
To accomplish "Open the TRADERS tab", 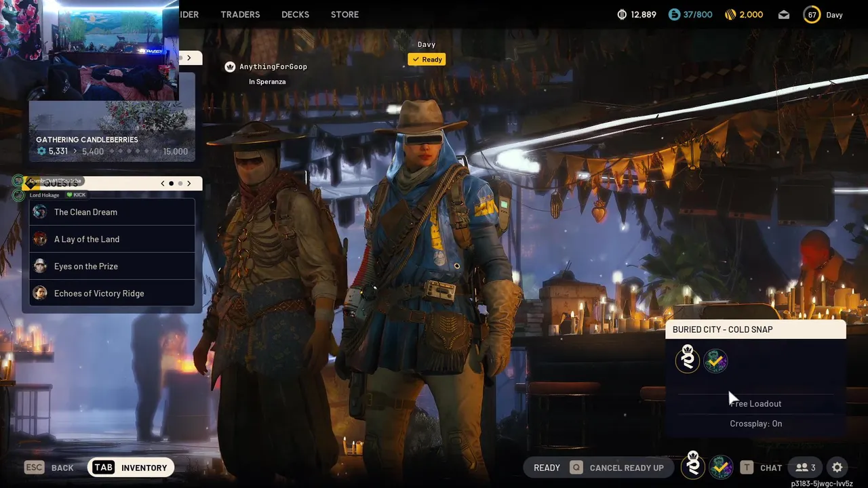I will pos(240,14).
